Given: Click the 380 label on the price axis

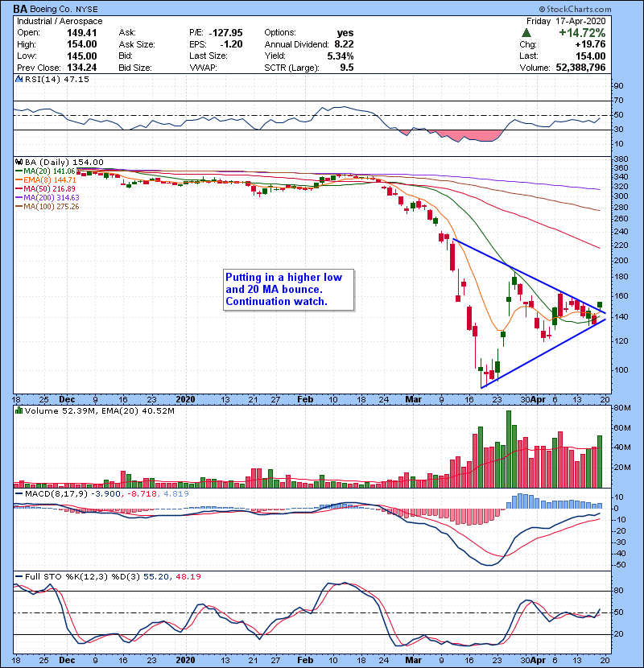Looking at the screenshot, I should pos(621,159).
